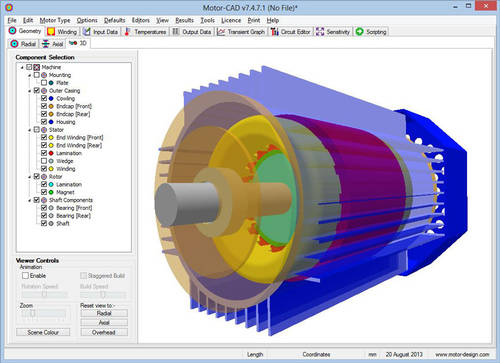Click the Scene Colour button

tap(43, 332)
